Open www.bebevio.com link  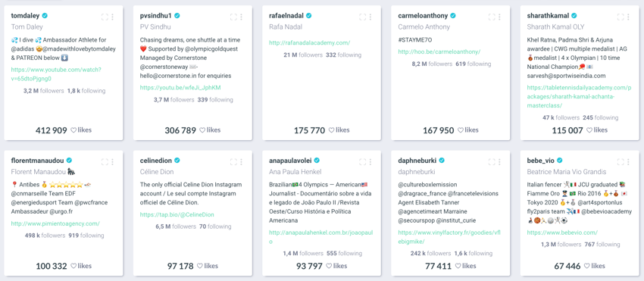(562, 233)
